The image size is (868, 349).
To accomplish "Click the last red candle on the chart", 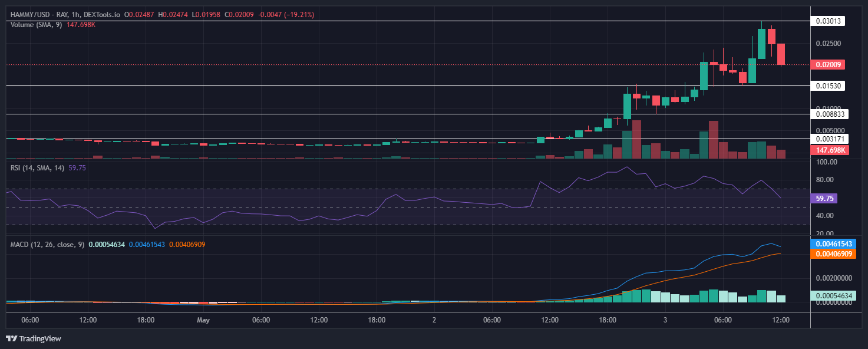I will pos(781,54).
